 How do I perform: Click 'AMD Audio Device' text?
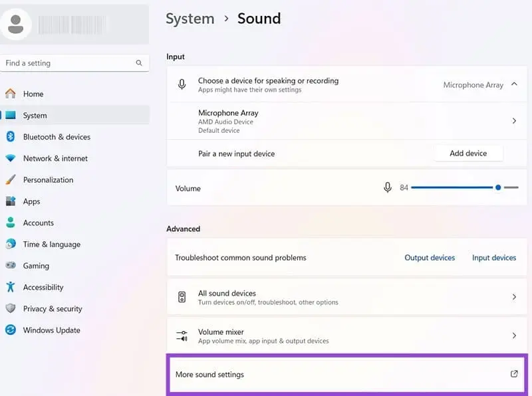pyautogui.click(x=225, y=122)
